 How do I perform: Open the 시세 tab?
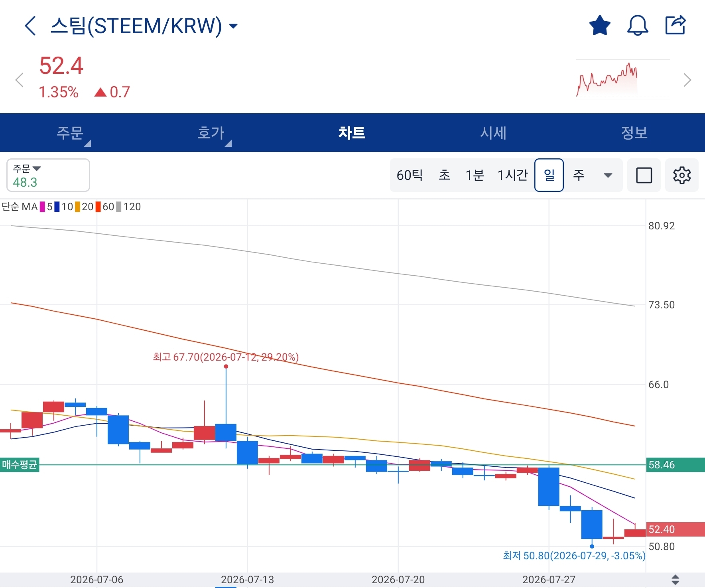[x=493, y=133]
